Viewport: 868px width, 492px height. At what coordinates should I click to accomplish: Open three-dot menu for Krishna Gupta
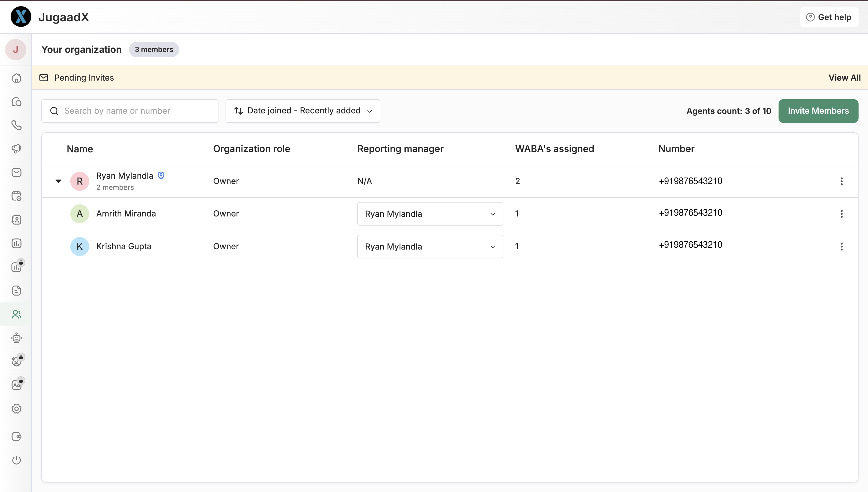pos(841,247)
